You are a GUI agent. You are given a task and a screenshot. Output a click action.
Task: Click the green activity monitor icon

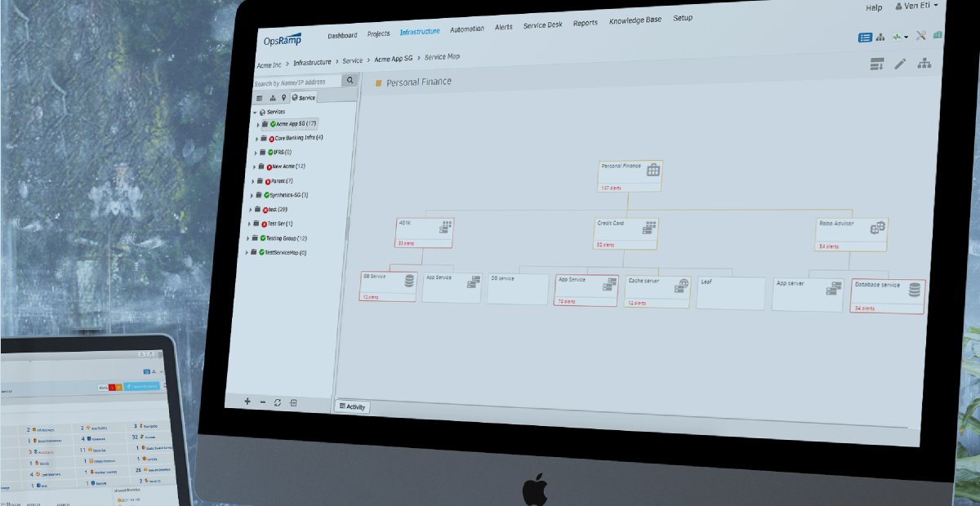tap(897, 37)
